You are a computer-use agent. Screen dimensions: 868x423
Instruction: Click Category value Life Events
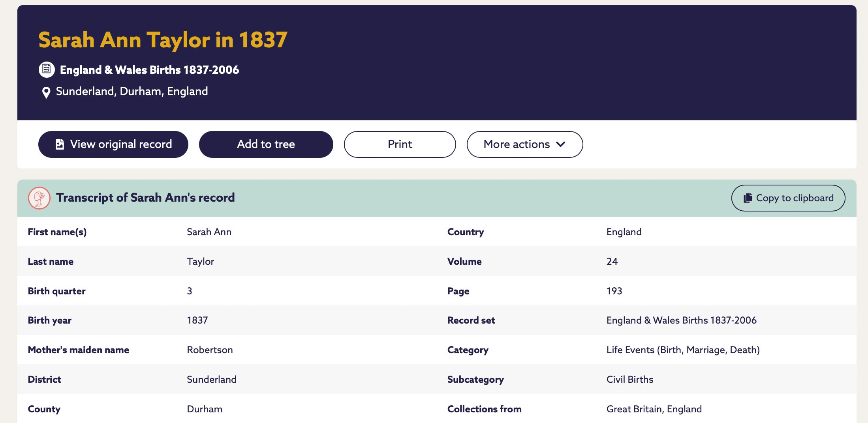point(683,350)
